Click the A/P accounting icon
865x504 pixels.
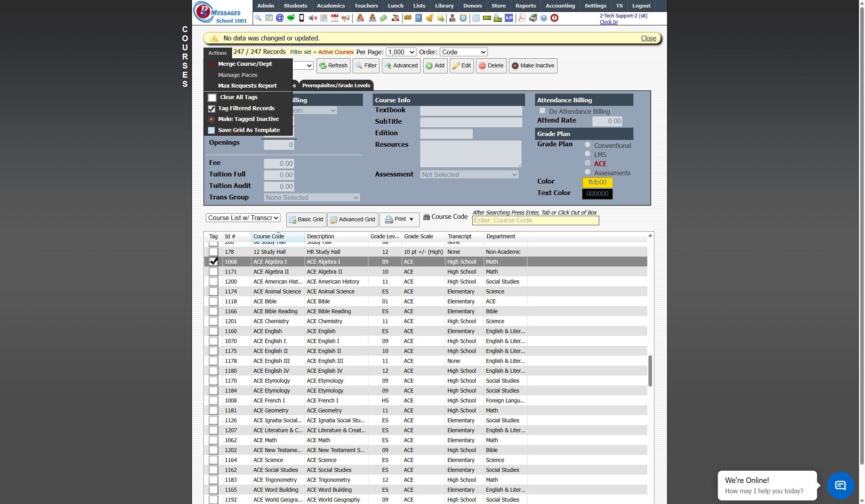[509, 18]
